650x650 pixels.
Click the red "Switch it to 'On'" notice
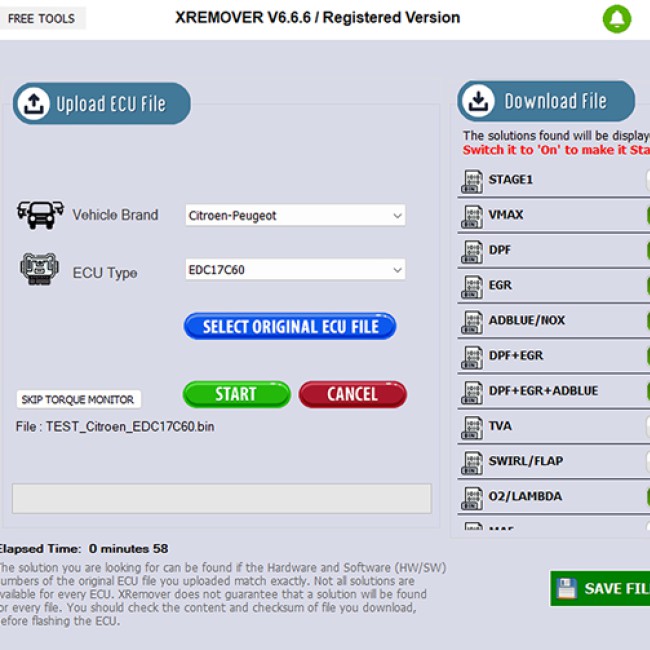[x=556, y=150]
